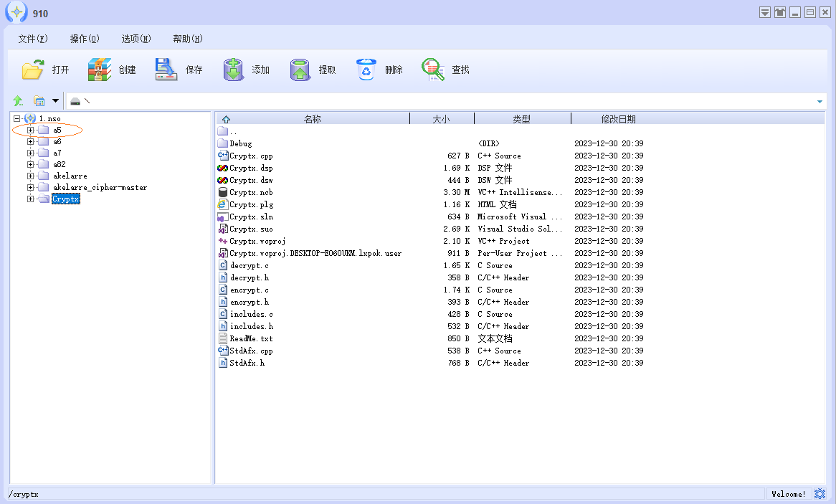The height and width of the screenshot is (504, 836).
Task: Expand the akelarre_cipher-master tree node
Action: [31, 187]
